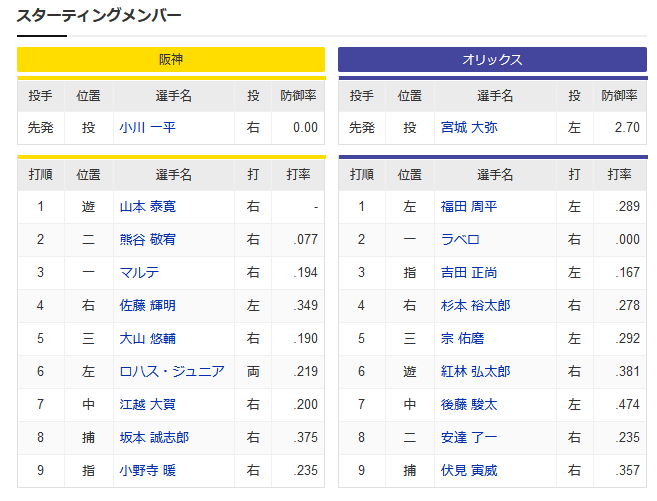Click the 紅林 弘太郎 player link

click(476, 372)
